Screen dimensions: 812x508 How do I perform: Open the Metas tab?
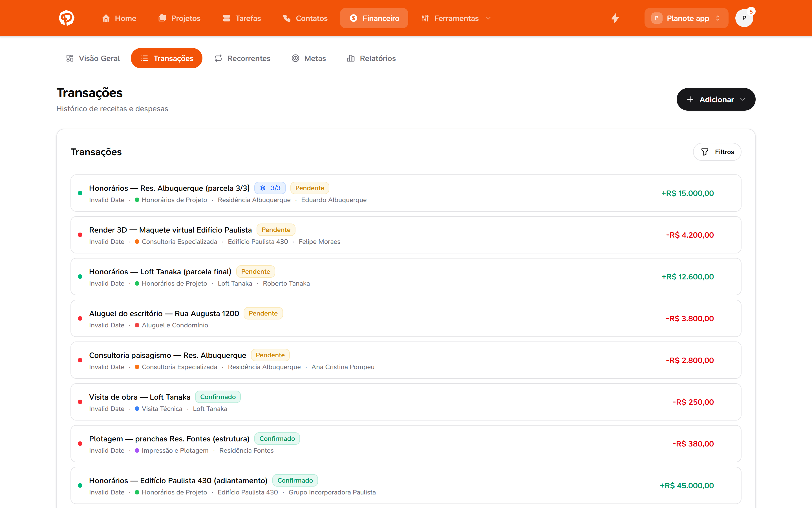point(309,58)
